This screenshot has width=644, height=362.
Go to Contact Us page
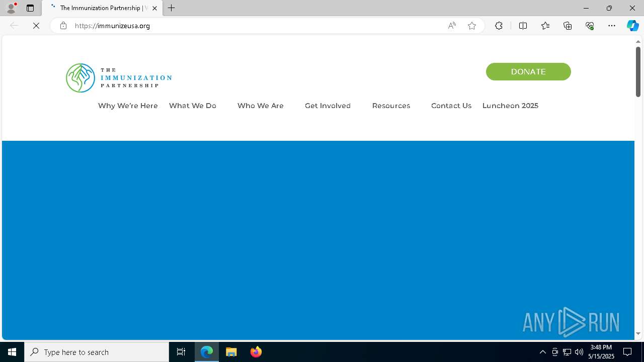tap(451, 106)
